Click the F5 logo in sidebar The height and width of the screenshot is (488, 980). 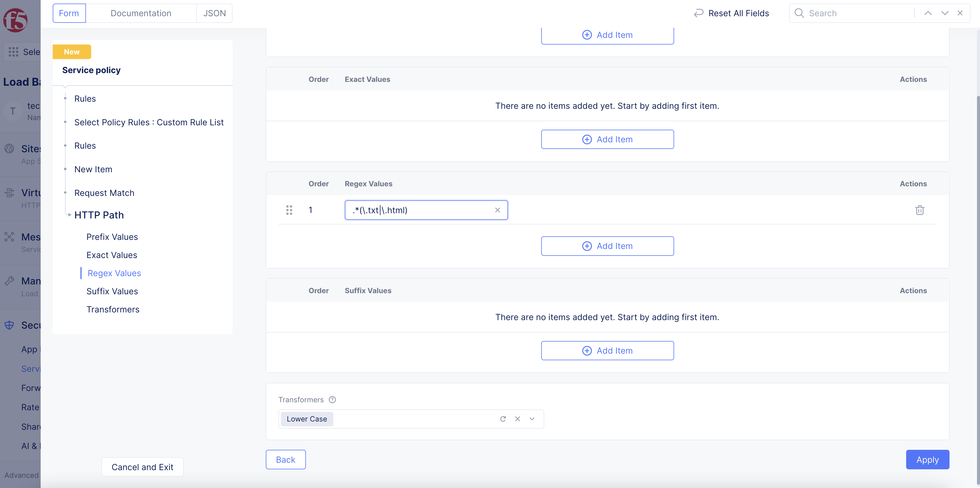(x=15, y=20)
